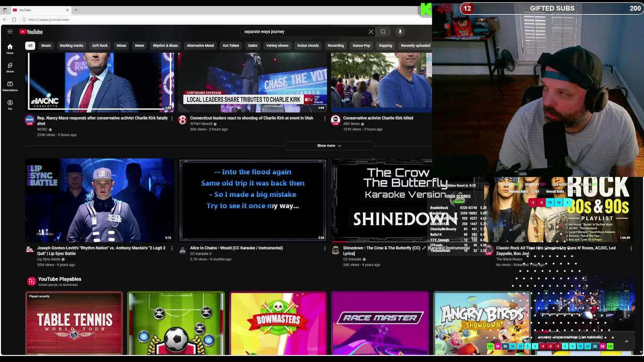644x362 pixels.
Task: Play the Local Leaders Share Tributes thumbnail
Action: click(x=253, y=82)
